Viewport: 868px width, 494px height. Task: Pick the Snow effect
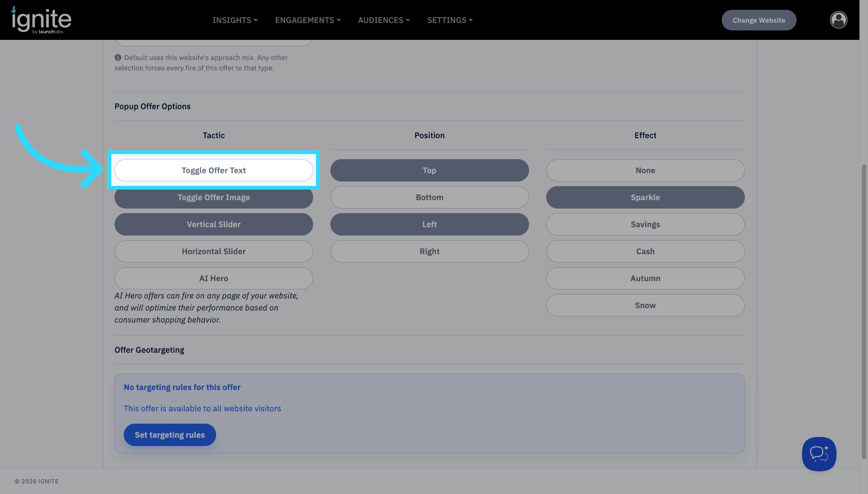[x=645, y=305]
